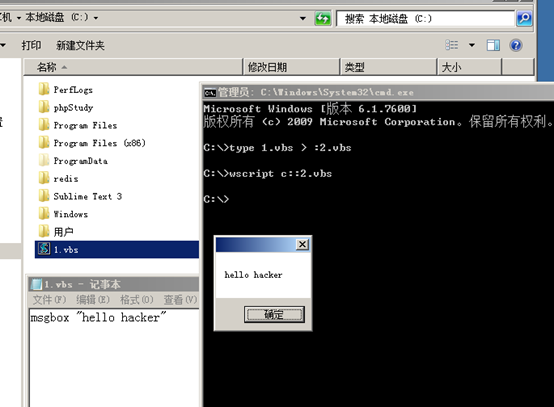The width and height of the screenshot is (554, 407).
Task: Expand the view options dropdown arrow
Action: 472,45
